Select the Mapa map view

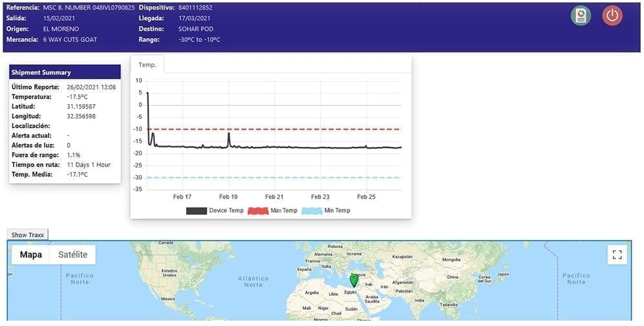click(30, 255)
